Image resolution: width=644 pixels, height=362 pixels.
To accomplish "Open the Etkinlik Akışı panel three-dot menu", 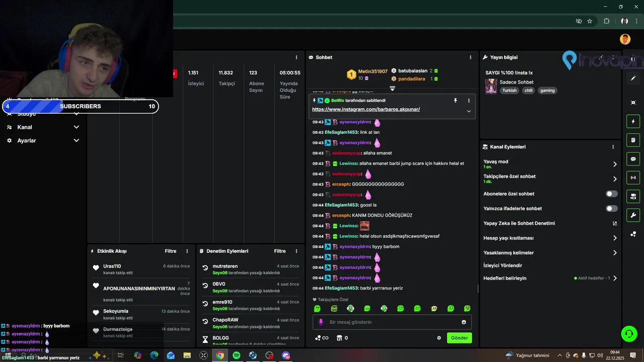I will pos(187,251).
